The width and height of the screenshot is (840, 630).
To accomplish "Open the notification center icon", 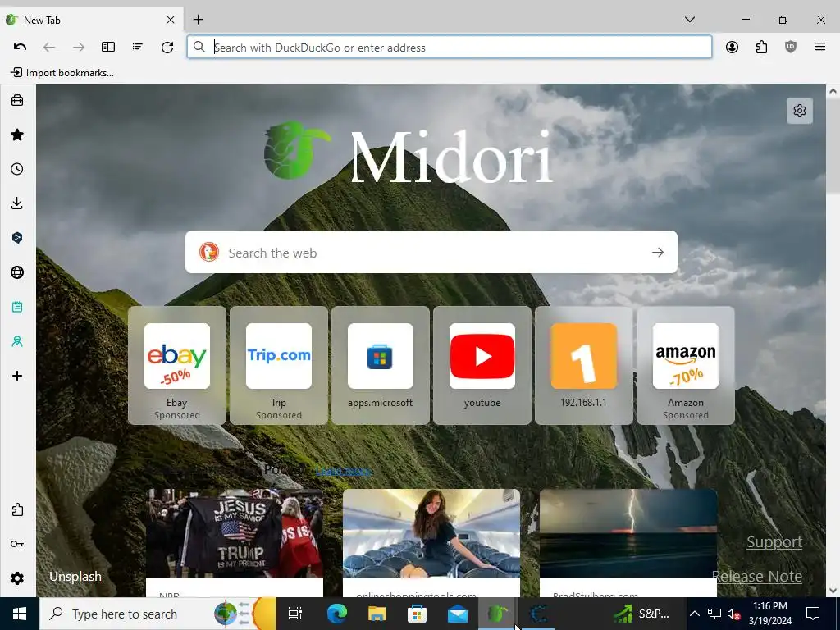I will pyautogui.click(x=813, y=614).
